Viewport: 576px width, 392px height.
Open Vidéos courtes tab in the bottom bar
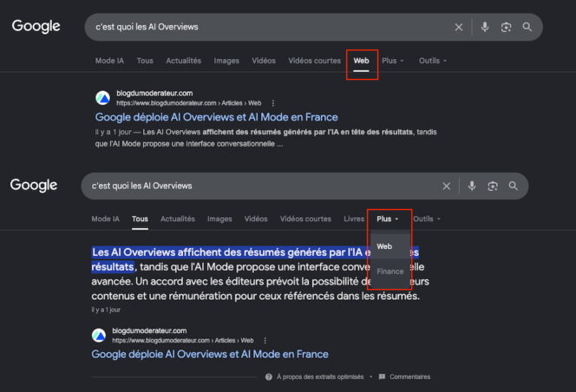(305, 219)
